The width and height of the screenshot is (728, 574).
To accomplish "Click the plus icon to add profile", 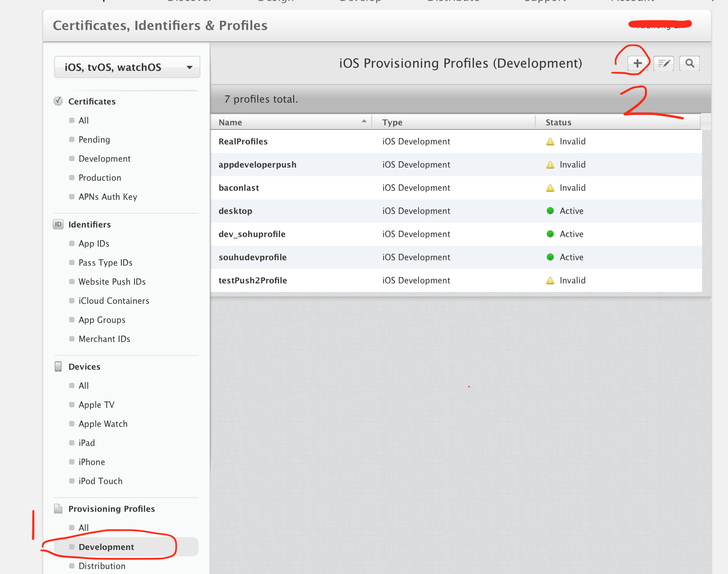I will coord(638,64).
